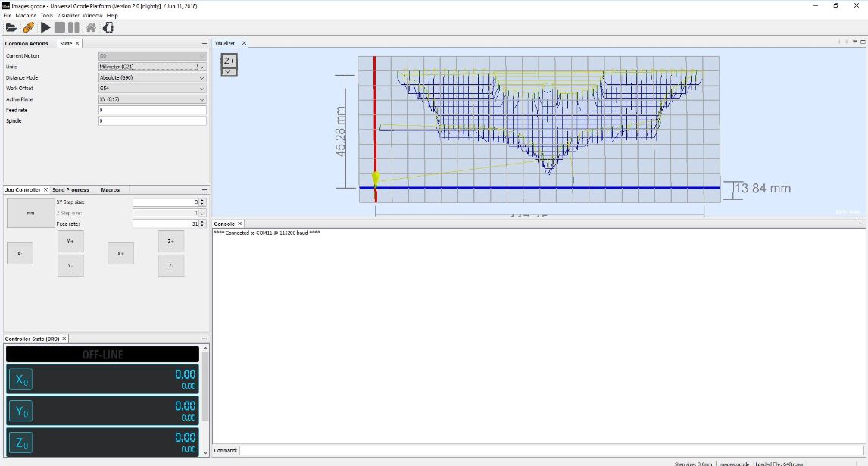Click the jog Feed rate value field
868x466 pixels.
(x=166, y=224)
